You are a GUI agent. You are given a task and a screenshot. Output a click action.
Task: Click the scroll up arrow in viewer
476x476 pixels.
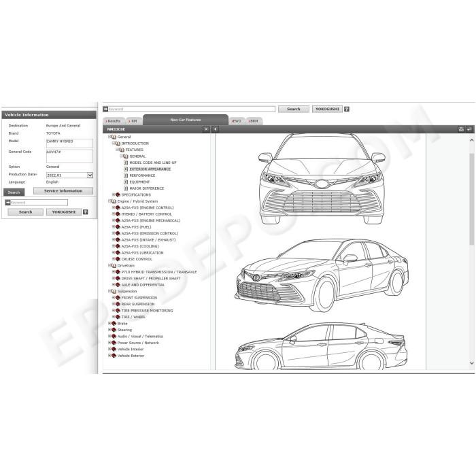[x=472, y=140]
